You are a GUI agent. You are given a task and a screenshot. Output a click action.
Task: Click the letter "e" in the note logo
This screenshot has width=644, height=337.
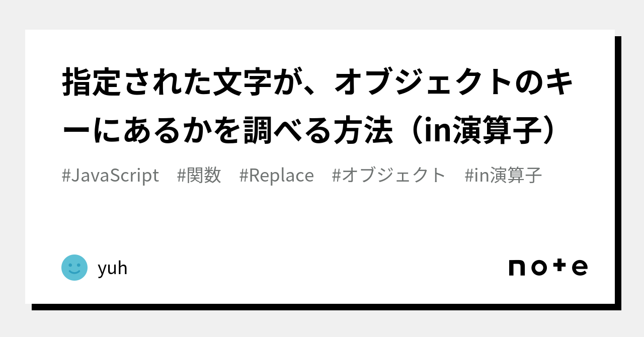click(x=580, y=268)
